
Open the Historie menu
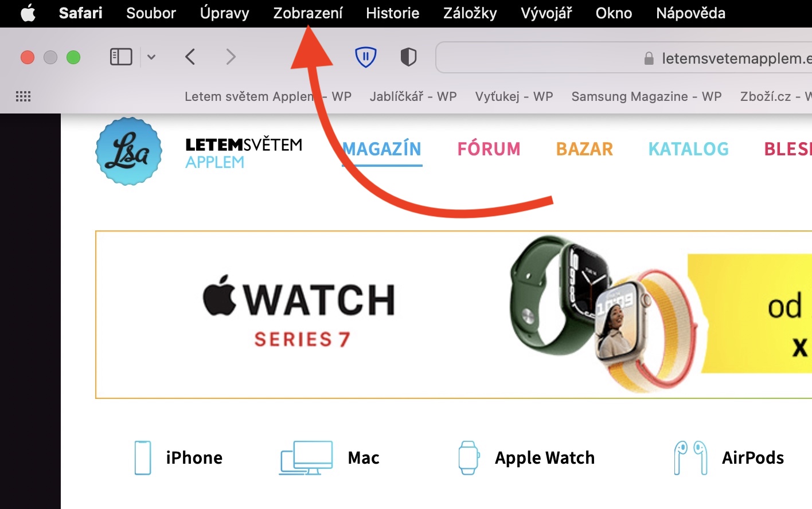(x=393, y=13)
